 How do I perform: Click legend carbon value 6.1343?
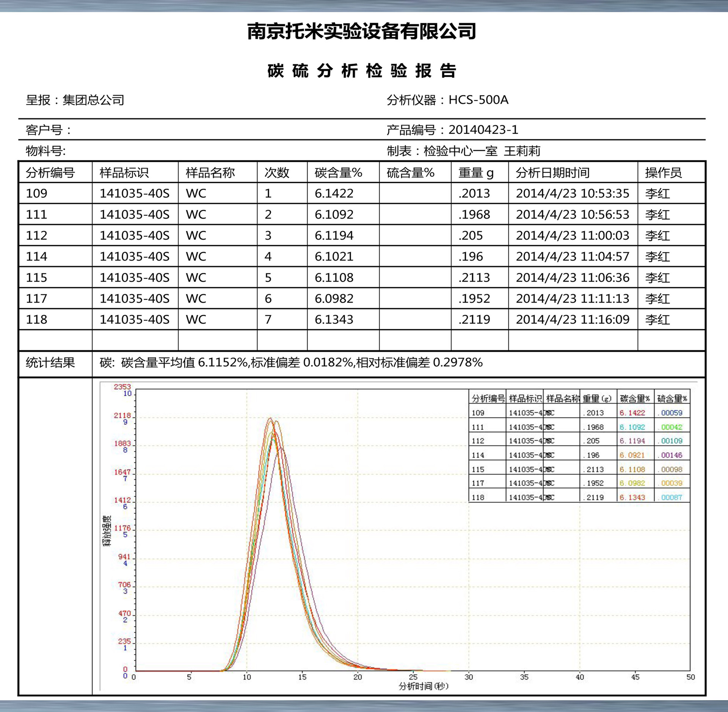[x=632, y=497]
